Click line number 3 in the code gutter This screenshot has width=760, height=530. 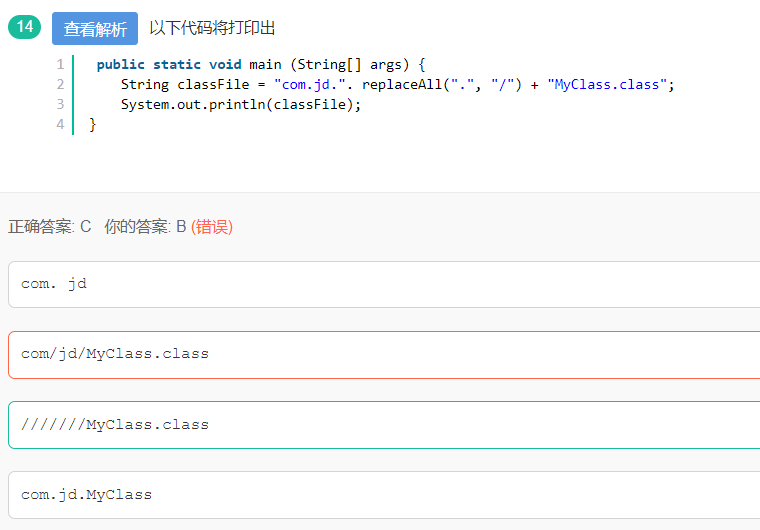point(60,104)
